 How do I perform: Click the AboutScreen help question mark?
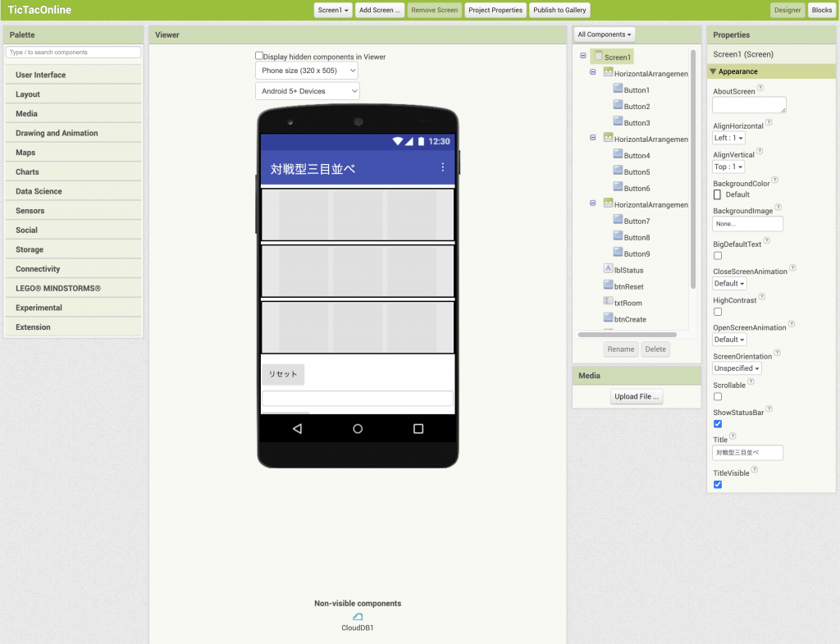pos(760,88)
